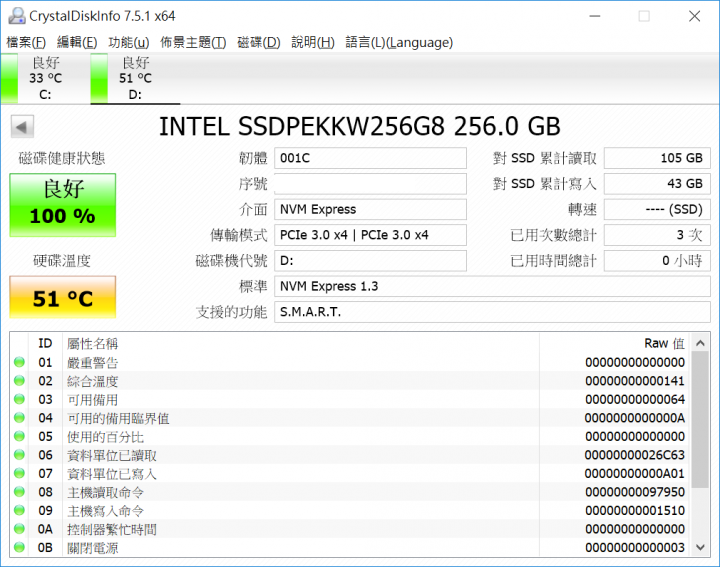Click the empty 序號 serial number field
The height and width of the screenshot is (567, 720).
click(x=370, y=184)
